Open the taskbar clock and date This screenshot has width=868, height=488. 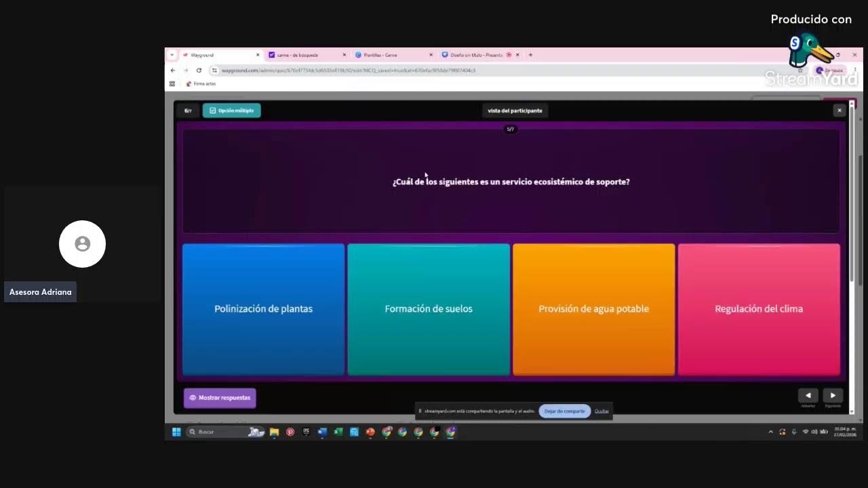(x=845, y=432)
